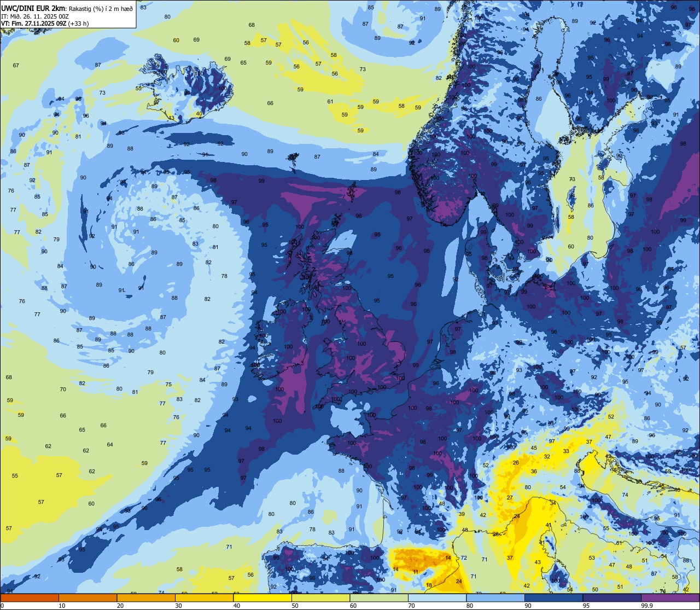The width and height of the screenshot is (700, 610).
Task: Click the 0–10% dark orange legend swatch
Action: 30,597
